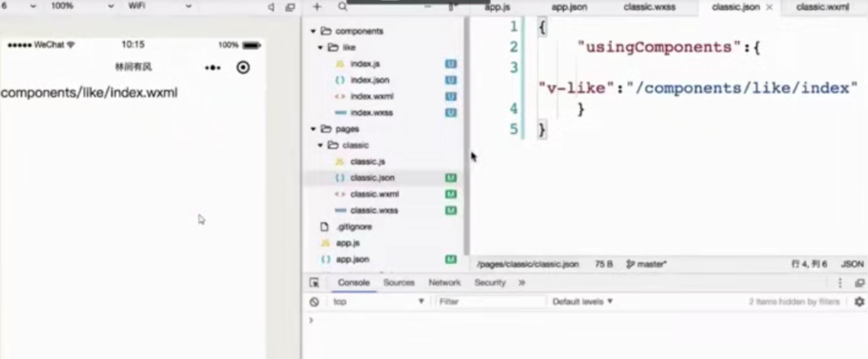
Task: Click the file path /pages/classic/classic.json
Action: coord(528,264)
